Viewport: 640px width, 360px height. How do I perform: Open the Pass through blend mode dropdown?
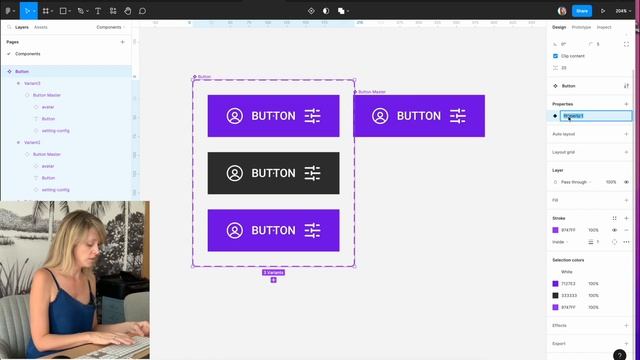click(576, 182)
